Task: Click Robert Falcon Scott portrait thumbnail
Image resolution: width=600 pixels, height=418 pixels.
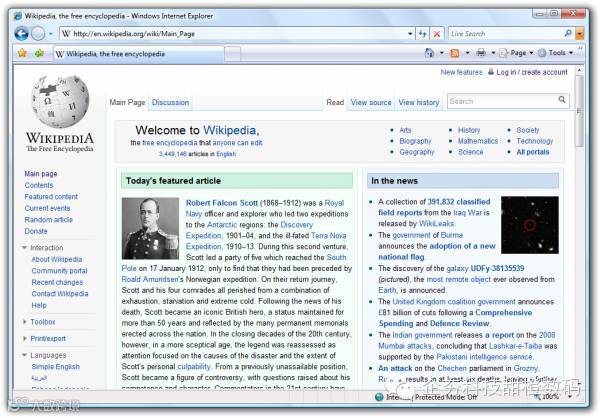Action: (150, 228)
